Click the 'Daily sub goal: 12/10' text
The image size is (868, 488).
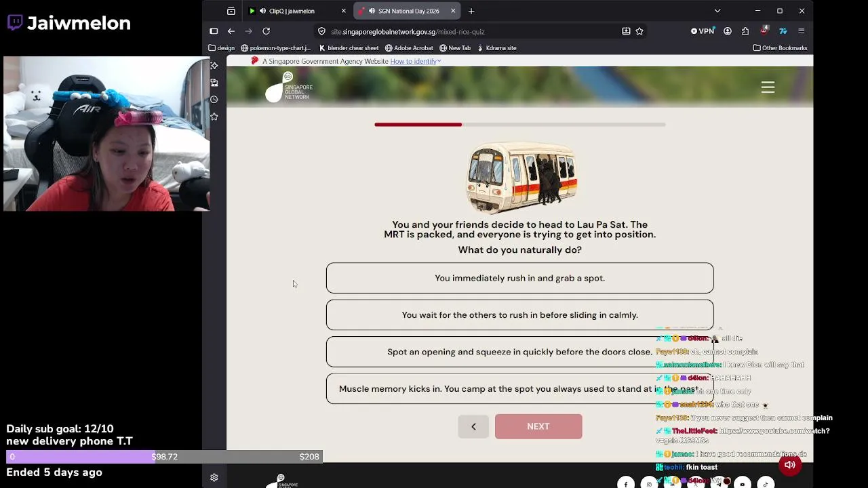point(60,429)
